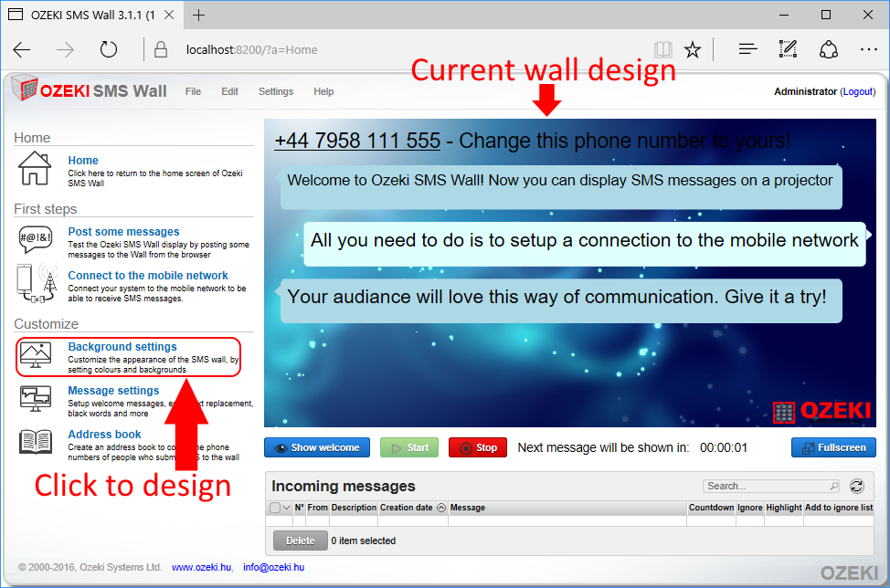Open browser more actions ellipsis
This screenshot has width=890, height=588.
click(x=868, y=50)
